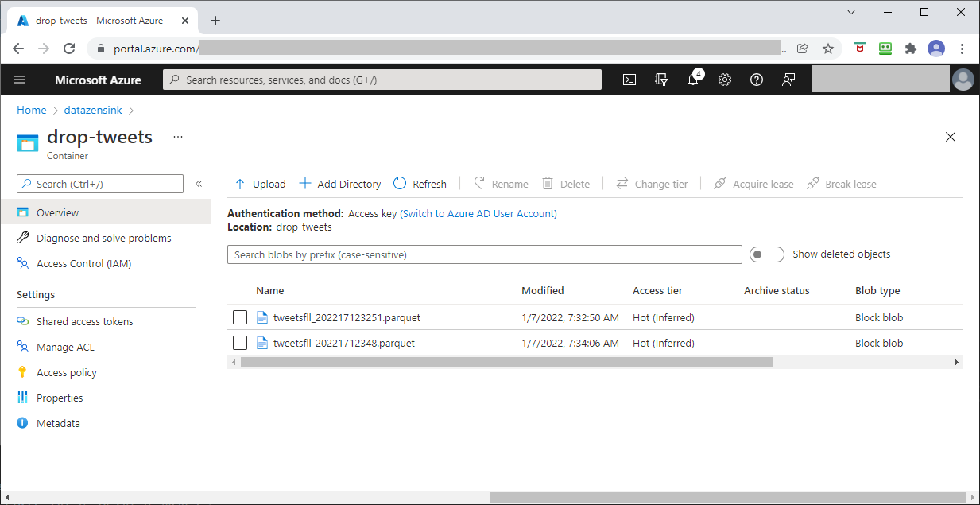Go back in the browser

18,49
